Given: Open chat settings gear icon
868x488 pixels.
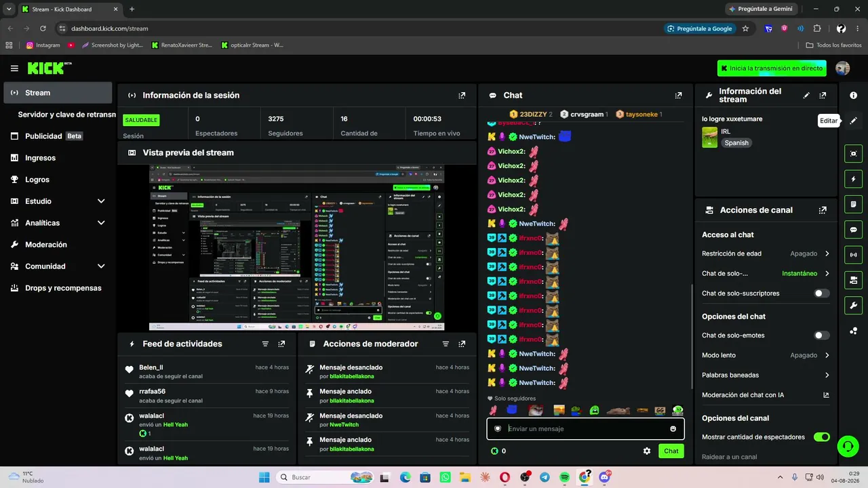Looking at the screenshot, I should [647, 451].
